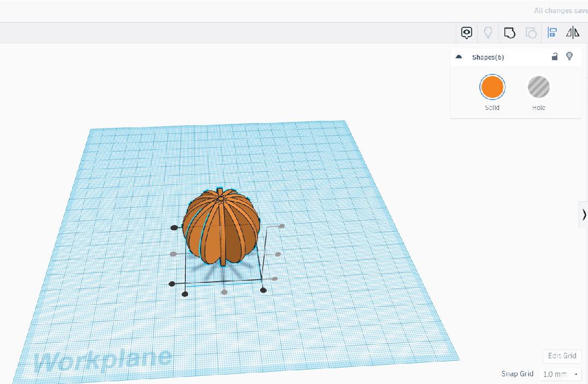Click the padlock icon in the Shapes panel

click(x=555, y=57)
